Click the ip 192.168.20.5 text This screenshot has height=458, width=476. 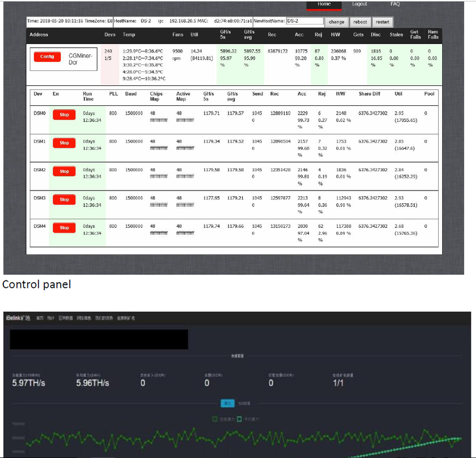176,21
